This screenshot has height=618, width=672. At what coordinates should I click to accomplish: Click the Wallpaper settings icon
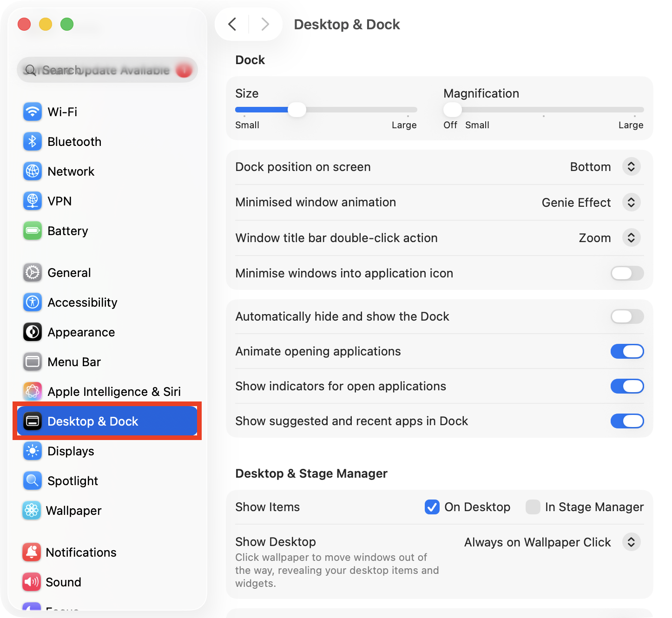pyautogui.click(x=32, y=510)
